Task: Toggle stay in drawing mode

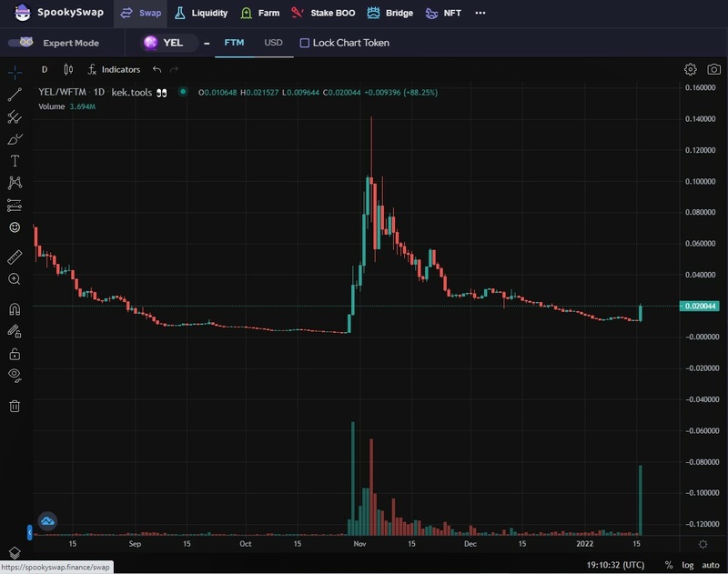Action: click(15, 331)
